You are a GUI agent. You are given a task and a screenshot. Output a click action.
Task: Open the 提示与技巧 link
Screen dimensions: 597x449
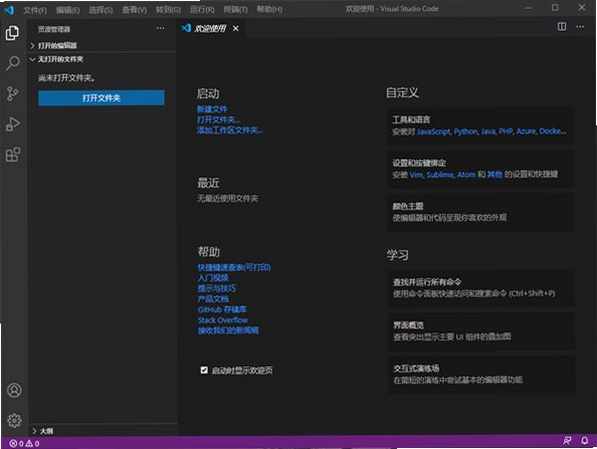[x=216, y=288]
